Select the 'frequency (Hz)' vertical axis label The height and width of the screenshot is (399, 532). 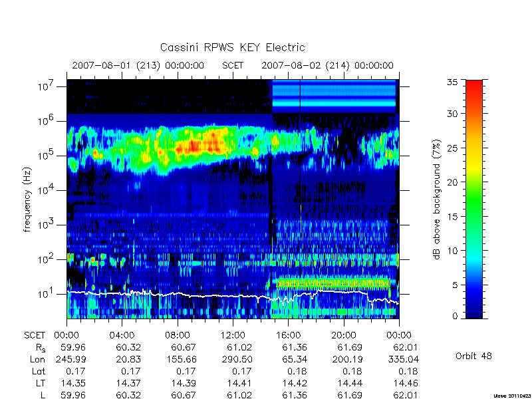click(x=27, y=199)
